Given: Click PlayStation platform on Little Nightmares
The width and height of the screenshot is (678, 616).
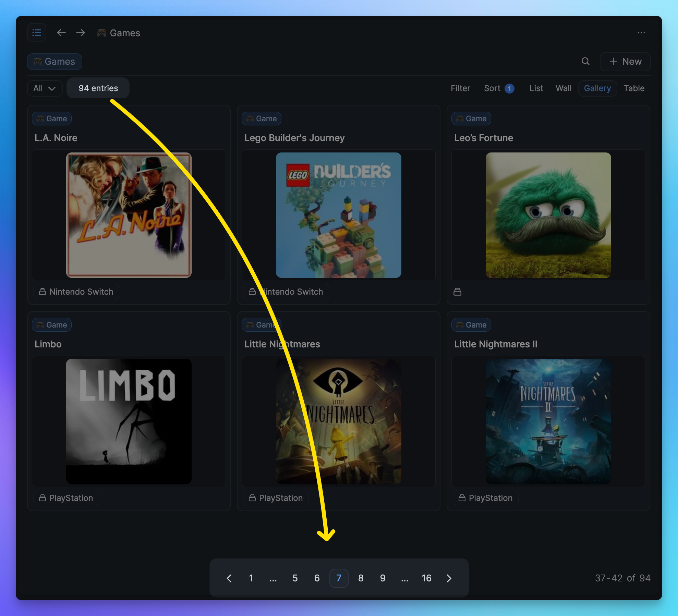Looking at the screenshot, I should (276, 498).
